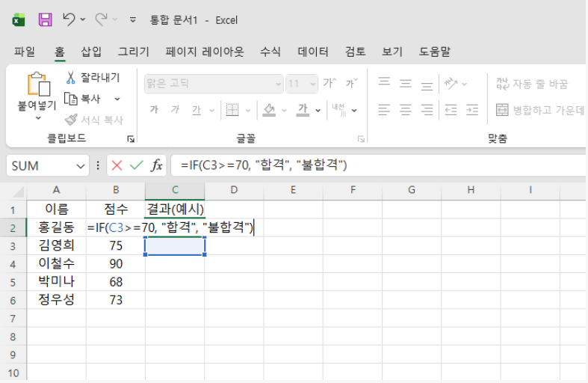Switch to the 수식 (Formulas) tab

coord(270,52)
